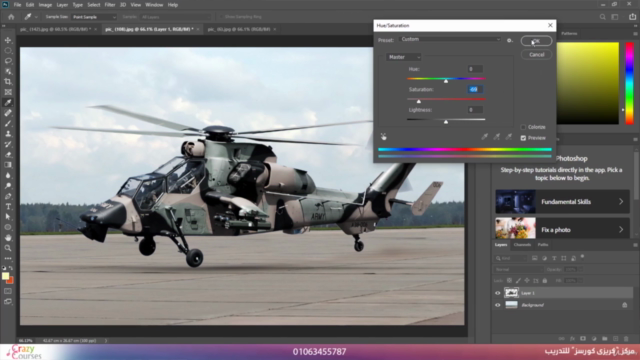Select the Zoom tool
The width and height of the screenshot is (640, 360).
[8, 248]
